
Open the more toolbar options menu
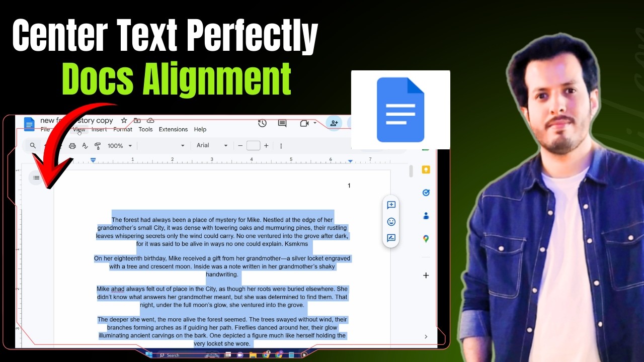(x=281, y=146)
